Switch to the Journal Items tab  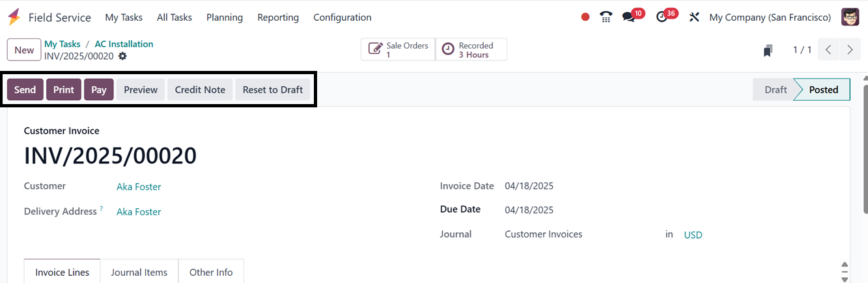(x=139, y=272)
